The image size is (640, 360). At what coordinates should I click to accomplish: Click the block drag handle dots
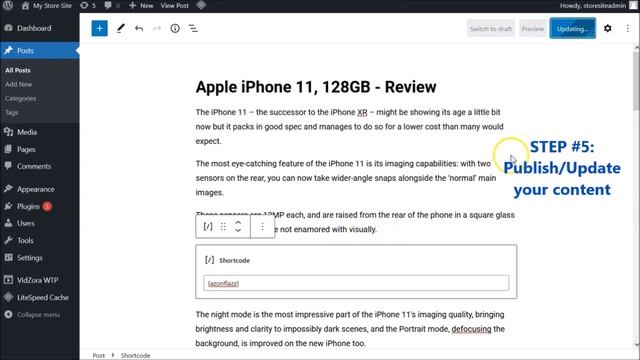coord(223,227)
